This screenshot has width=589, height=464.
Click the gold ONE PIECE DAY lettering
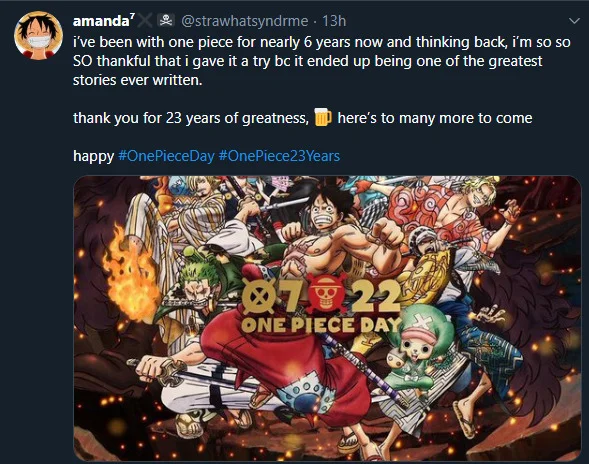pos(322,325)
